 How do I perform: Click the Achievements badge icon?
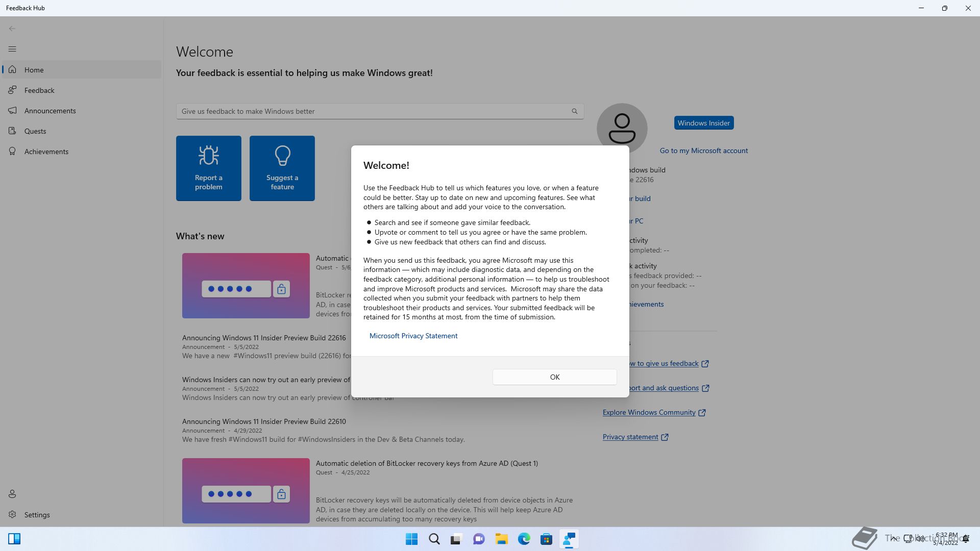point(12,151)
